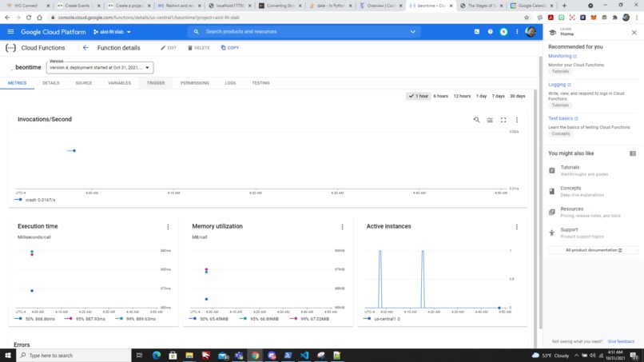Click the Cloud Functions product icon
The width and height of the screenshot is (644, 362).
tap(10, 48)
